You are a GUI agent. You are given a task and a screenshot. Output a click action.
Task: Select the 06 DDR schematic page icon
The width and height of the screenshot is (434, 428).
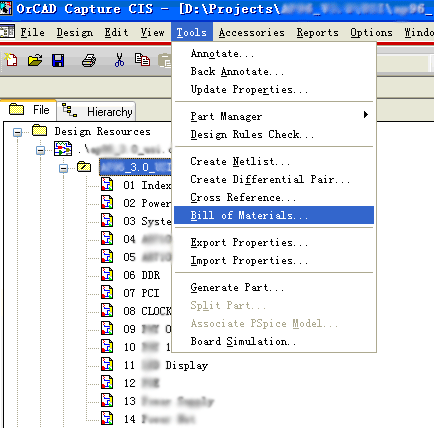[107, 275]
